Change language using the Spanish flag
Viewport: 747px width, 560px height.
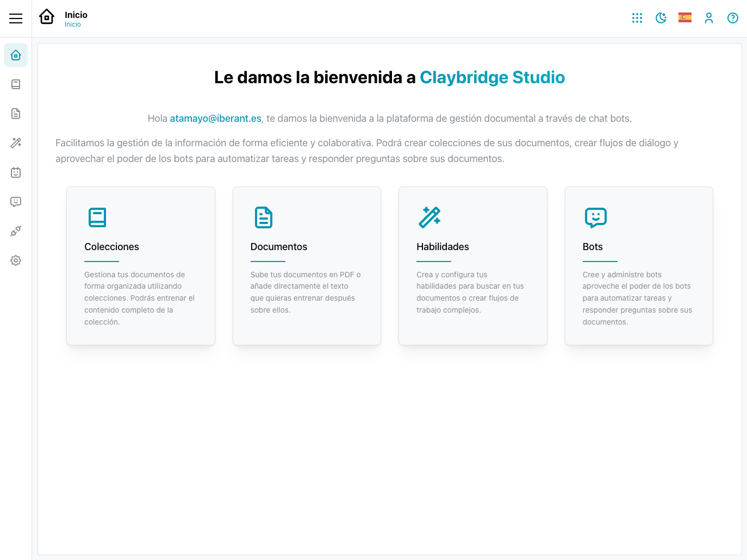685,18
